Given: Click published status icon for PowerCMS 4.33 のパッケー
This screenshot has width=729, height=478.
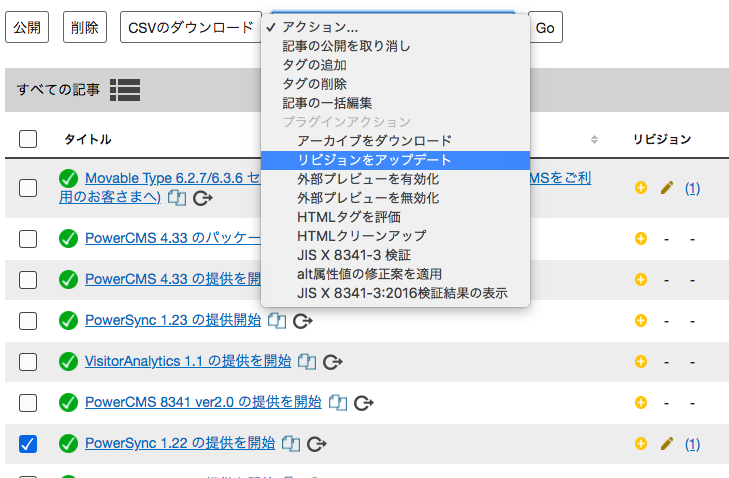Looking at the screenshot, I should pyautogui.click(x=68, y=238).
